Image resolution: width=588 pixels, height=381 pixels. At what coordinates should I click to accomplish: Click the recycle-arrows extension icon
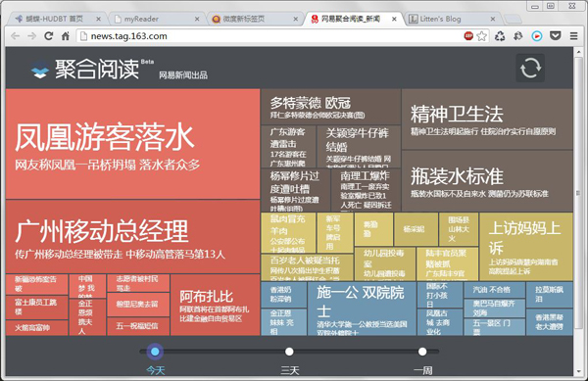500,36
